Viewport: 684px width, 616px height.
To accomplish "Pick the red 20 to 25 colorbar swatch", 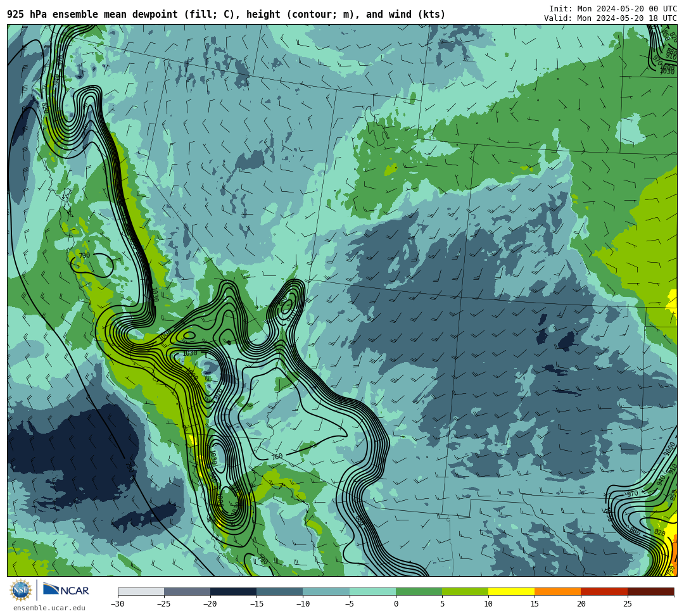I will [604, 591].
